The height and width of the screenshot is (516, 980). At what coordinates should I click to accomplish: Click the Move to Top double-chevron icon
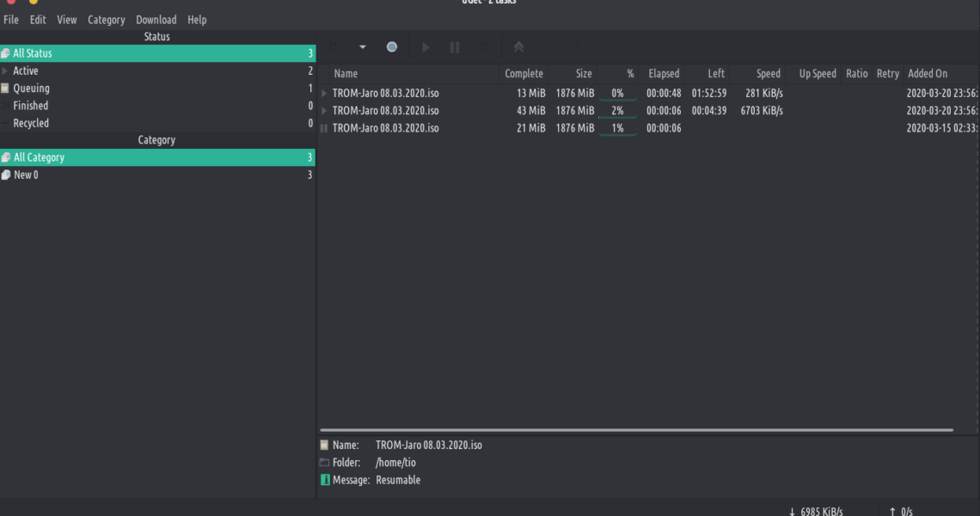coord(518,47)
